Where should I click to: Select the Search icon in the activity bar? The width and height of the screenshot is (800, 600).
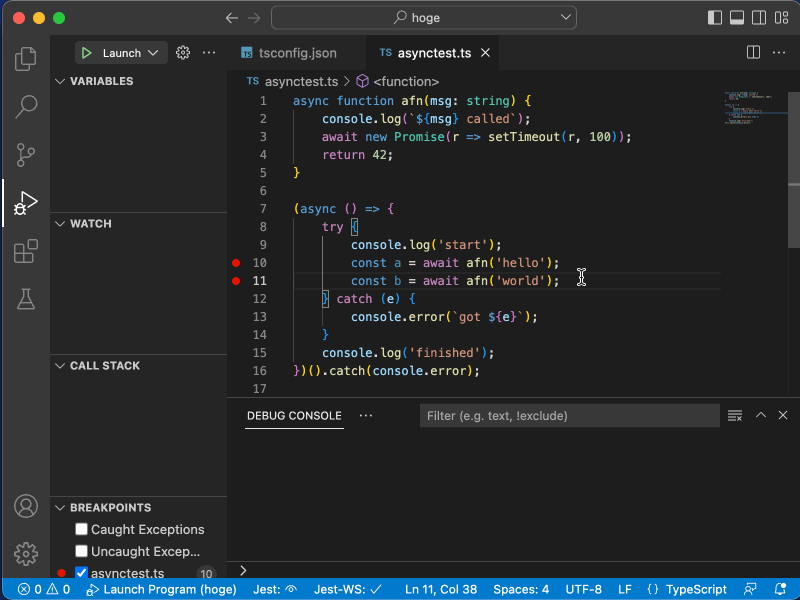pos(25,107)
